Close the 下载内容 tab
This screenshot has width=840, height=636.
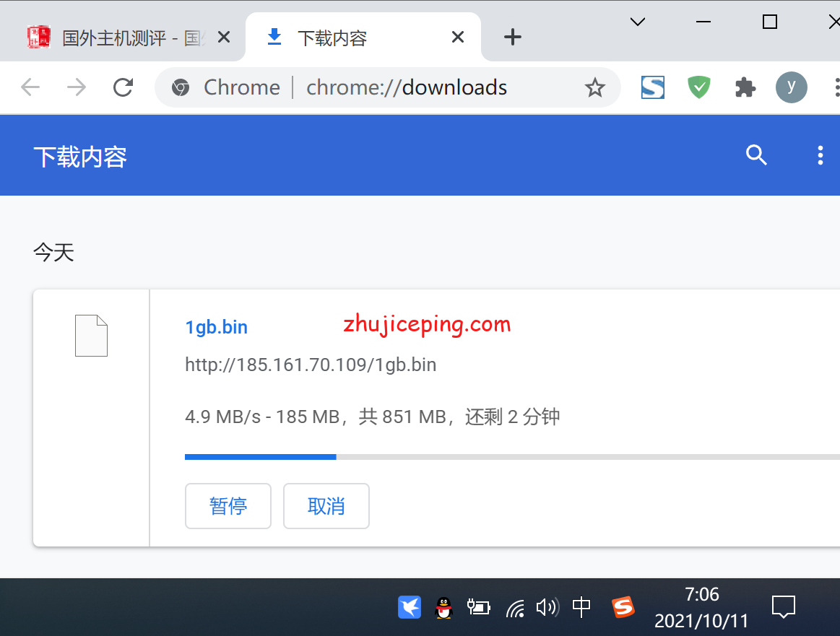[457, 37]
